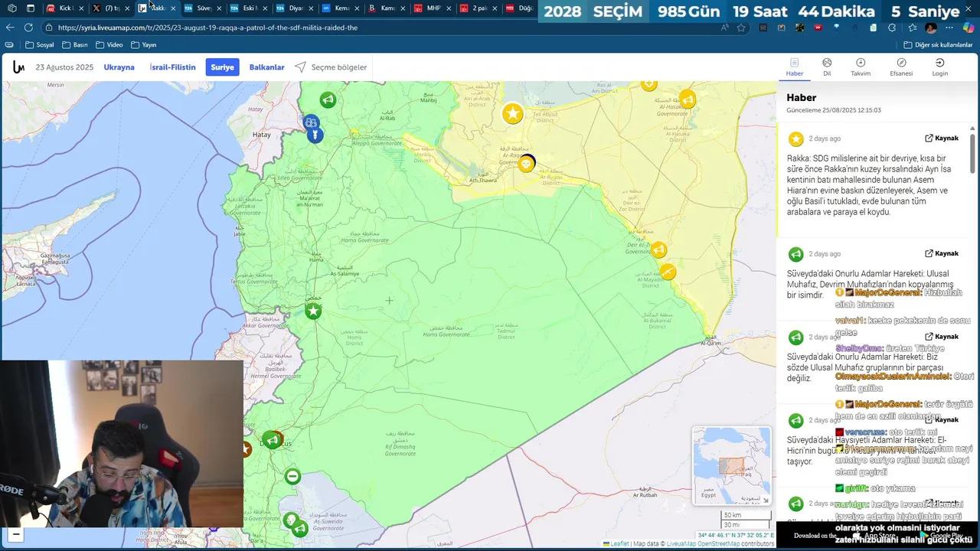This screenshot has height=551, width=980.
Task: Open the 23 Ağustos 2025 date picker
Action: (x=64, y=67)
